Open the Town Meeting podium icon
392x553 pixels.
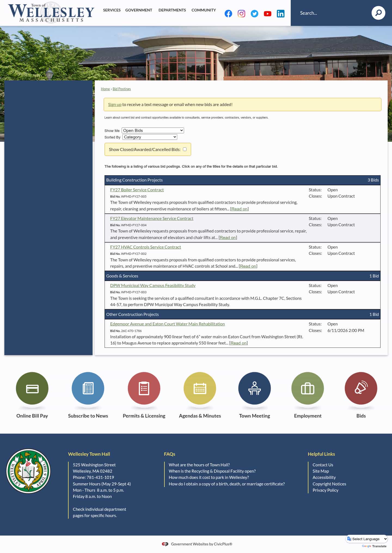(255, 388)
